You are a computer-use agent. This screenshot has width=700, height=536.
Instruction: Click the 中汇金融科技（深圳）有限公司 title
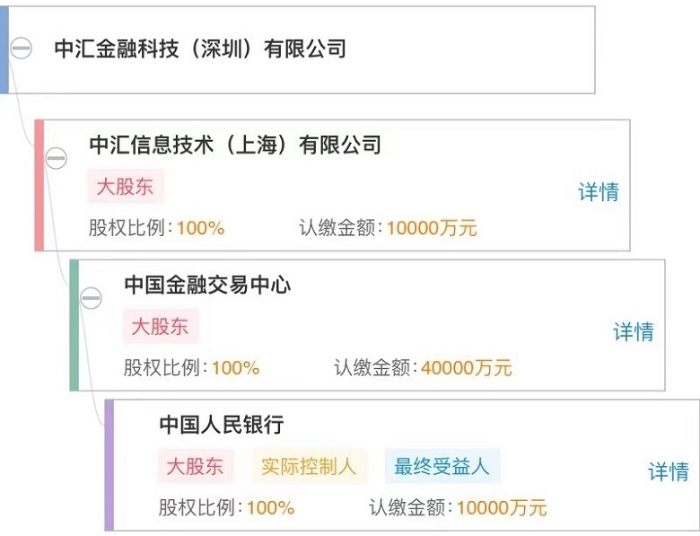[200, 49]
